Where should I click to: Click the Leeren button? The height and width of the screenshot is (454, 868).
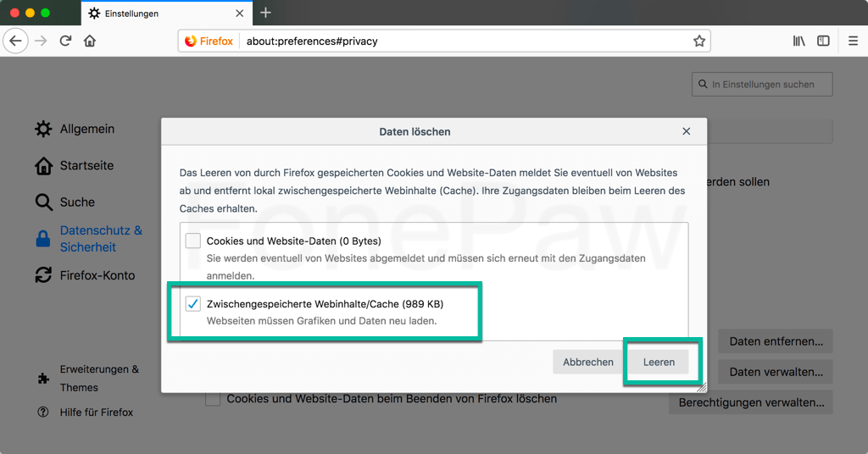tap(659, 362)
